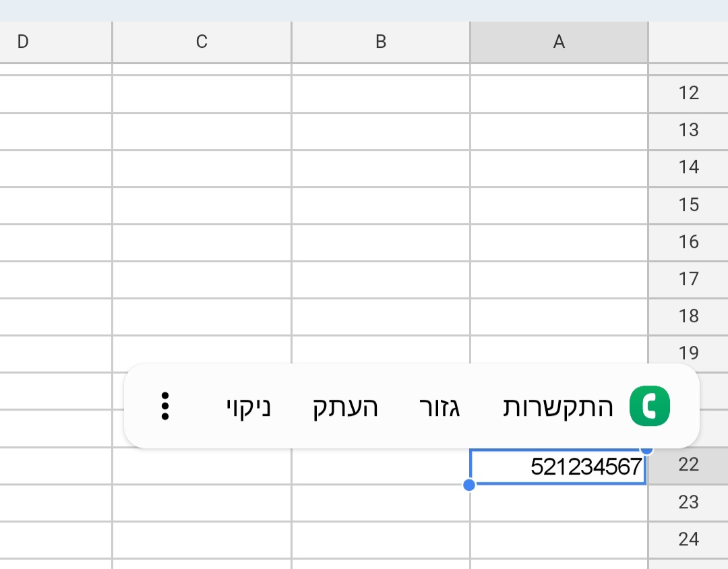Tap the green call icon in menu
The height and width of the screenshot is (569, 728).
pos(648,405)
